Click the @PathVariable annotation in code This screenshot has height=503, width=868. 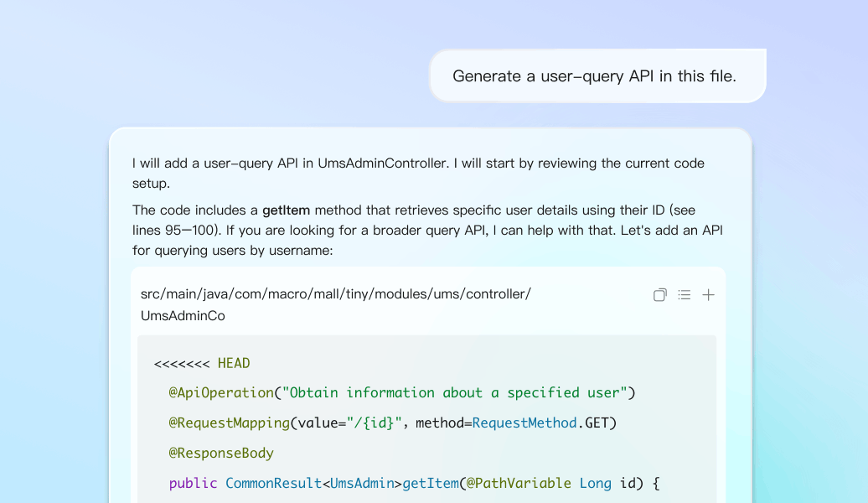coord(519,483)
